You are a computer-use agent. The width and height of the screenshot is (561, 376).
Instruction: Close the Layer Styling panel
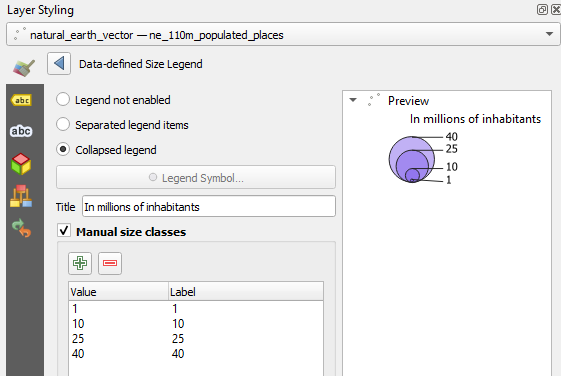(556, 10)
